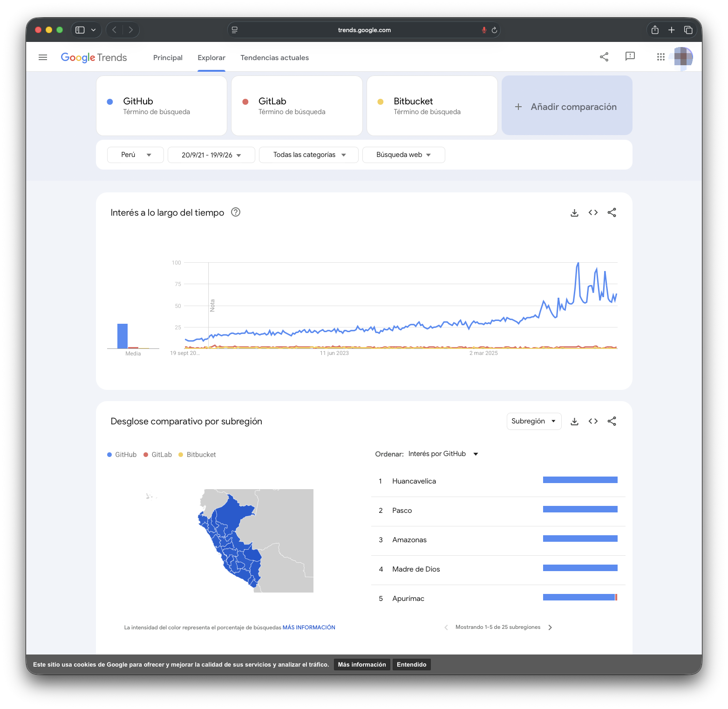
Task: Click the Google Trends logo
Action: [x=94, y=57]
